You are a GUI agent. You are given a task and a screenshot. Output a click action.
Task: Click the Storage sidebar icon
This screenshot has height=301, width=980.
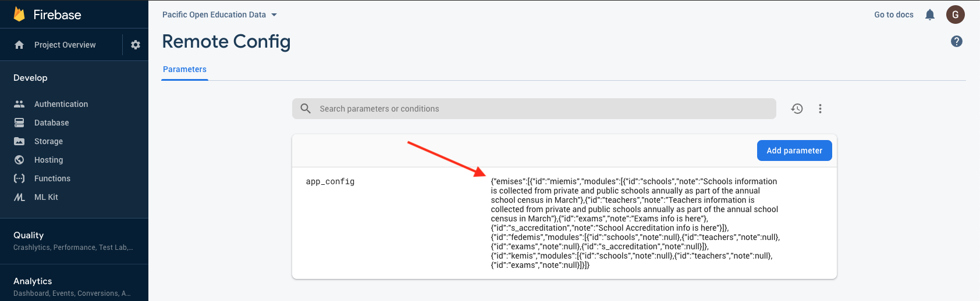coord(19,141)
